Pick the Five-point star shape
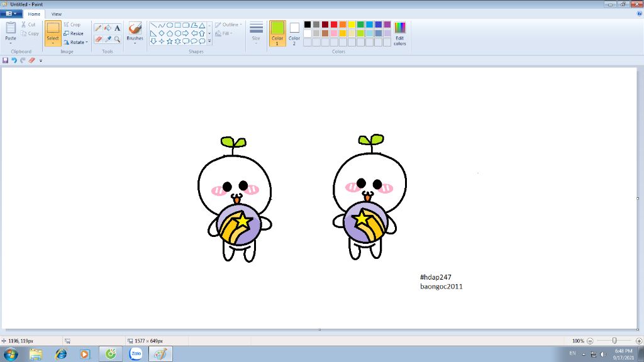This screenshot has height=362, width=644. tap(170, 41)
